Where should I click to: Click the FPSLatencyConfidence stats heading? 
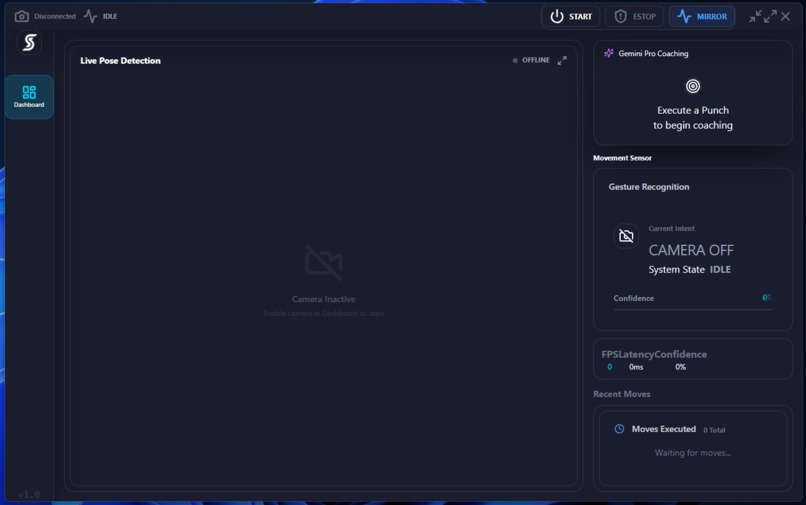[654, 354]
